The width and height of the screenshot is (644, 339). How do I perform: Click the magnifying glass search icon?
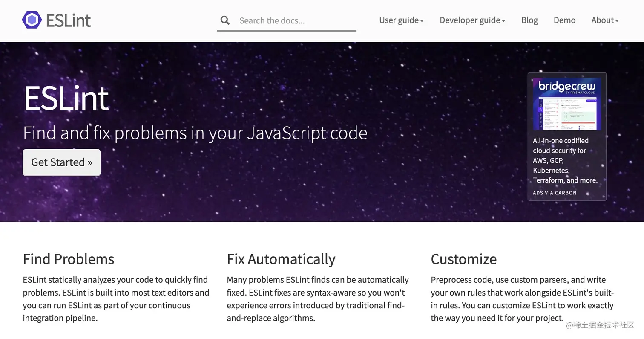point(225,20)
